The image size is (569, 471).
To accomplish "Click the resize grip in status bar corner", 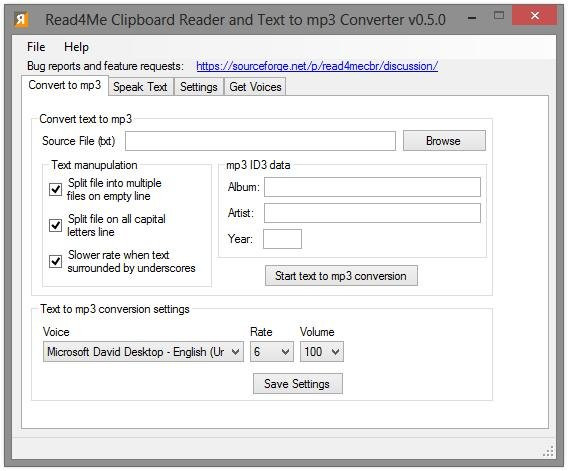I will pos(548,451).
